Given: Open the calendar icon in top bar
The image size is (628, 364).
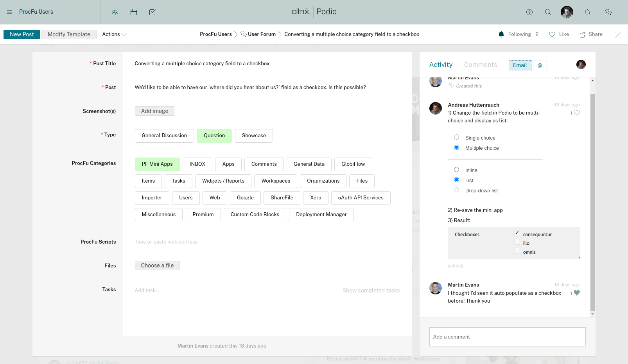Looking at the screenshot, I should point(134,12).
